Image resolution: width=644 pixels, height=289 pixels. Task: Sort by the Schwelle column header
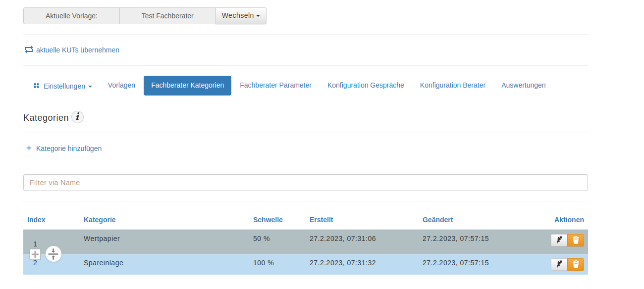point(268,220)
